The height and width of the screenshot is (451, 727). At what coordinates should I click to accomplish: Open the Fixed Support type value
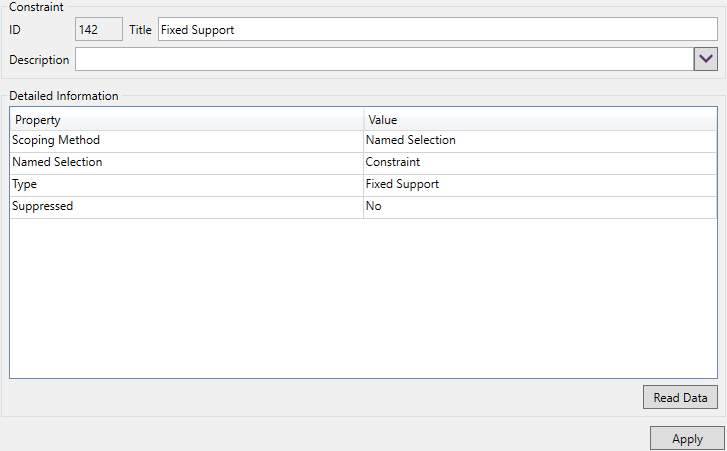click(x=540, y=185)
